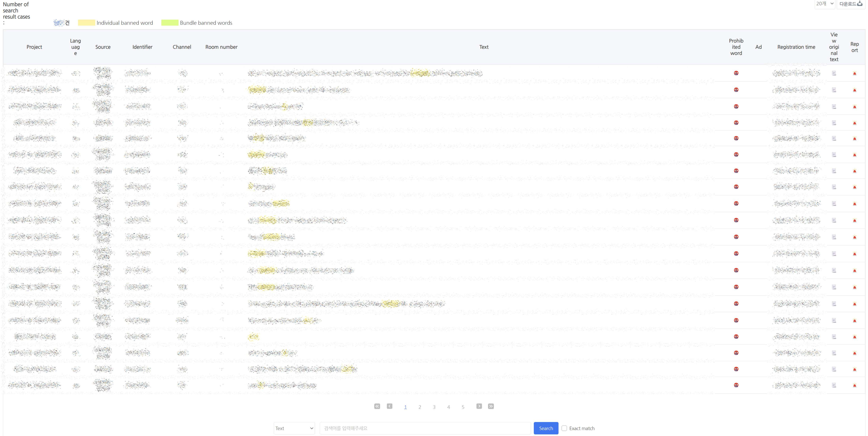868x436 pixels.
Task: Click the Identifier column header
Action: click(x=142, y=47)
